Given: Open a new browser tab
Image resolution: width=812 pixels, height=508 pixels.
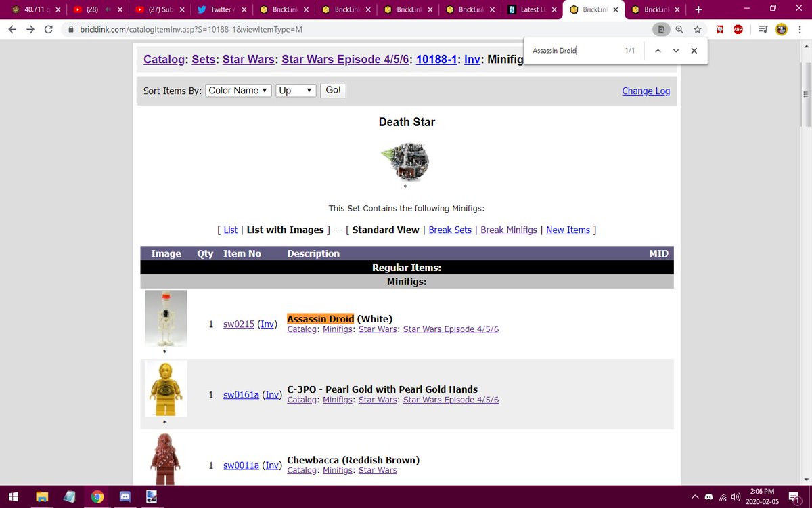Looking at the screenshot, I should tap(698, 9).
